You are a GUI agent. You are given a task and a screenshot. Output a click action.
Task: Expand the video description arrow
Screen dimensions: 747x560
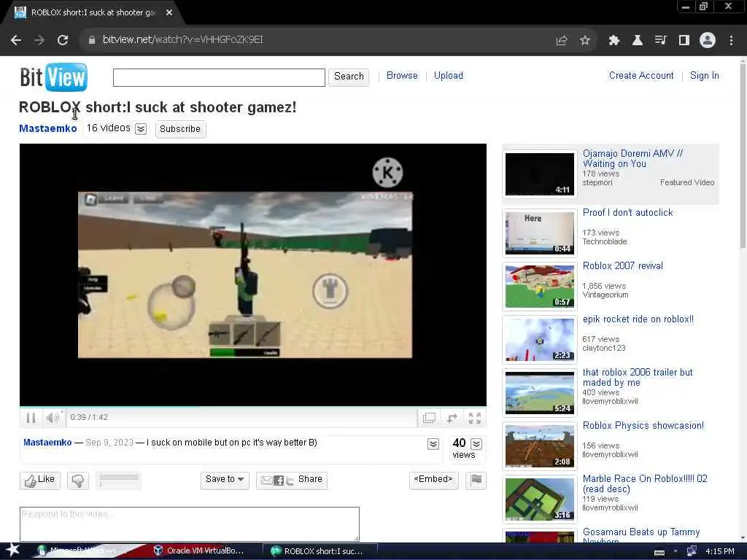click(433, 444)
